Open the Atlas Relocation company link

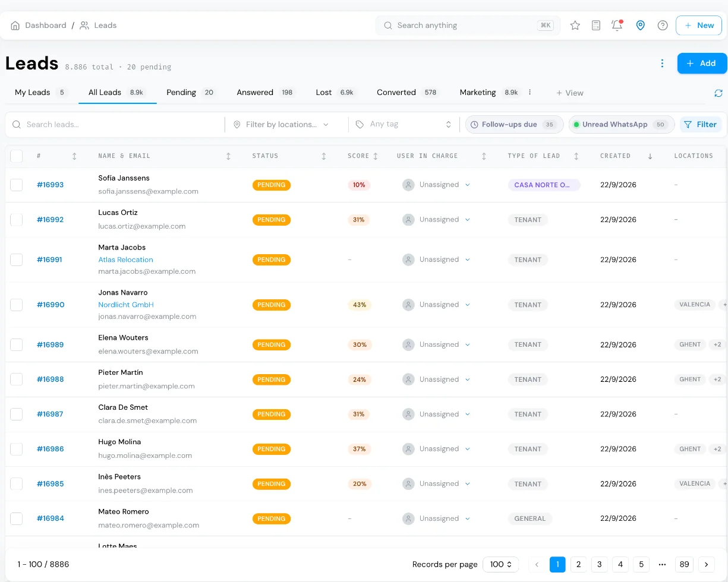coord(125,260)
